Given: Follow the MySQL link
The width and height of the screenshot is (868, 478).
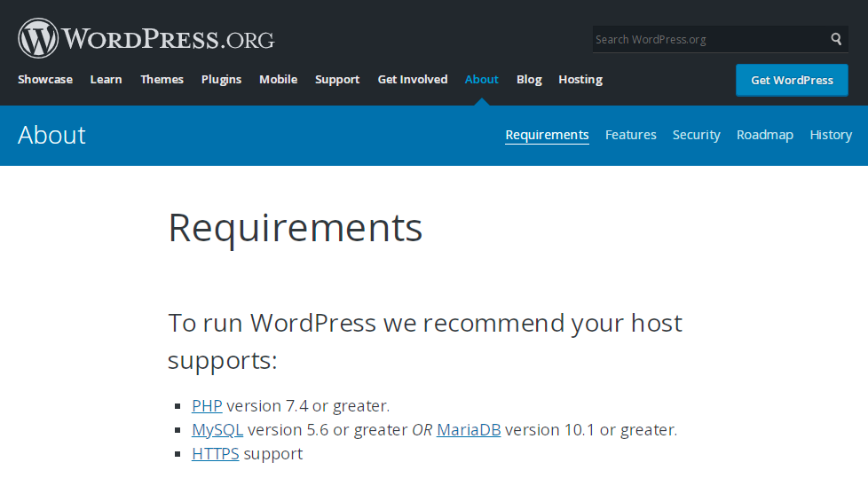Looking at the screenshot, I should tap(217, 430).
